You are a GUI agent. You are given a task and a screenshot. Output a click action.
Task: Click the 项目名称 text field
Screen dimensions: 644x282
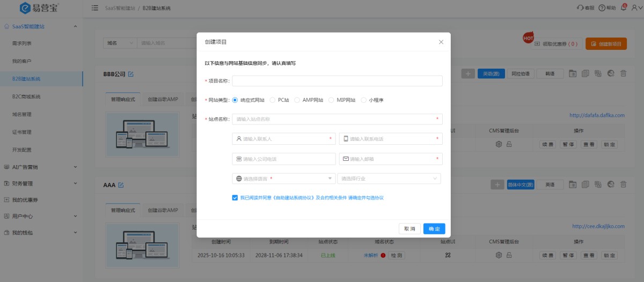coord(337,81)
